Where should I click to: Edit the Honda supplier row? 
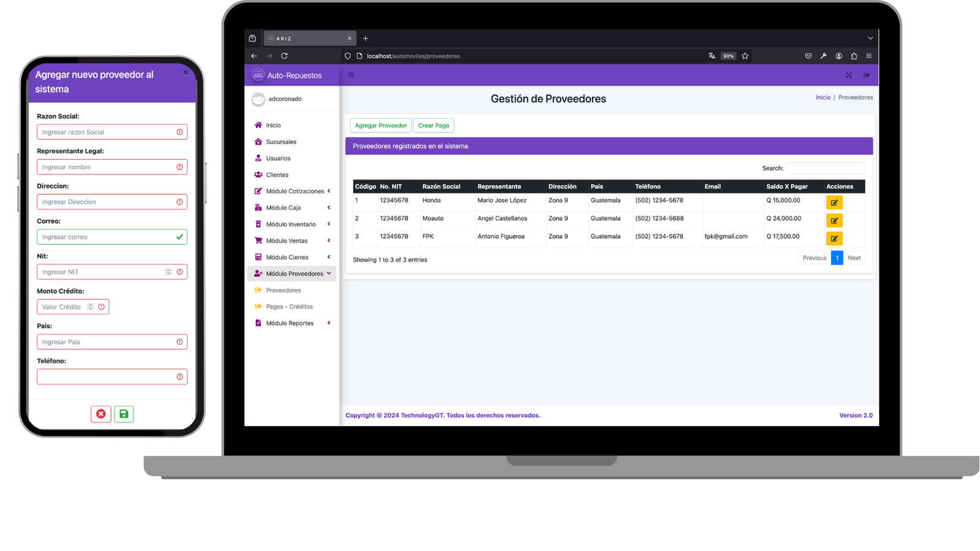pyautogui.click(x=834, y=203)
